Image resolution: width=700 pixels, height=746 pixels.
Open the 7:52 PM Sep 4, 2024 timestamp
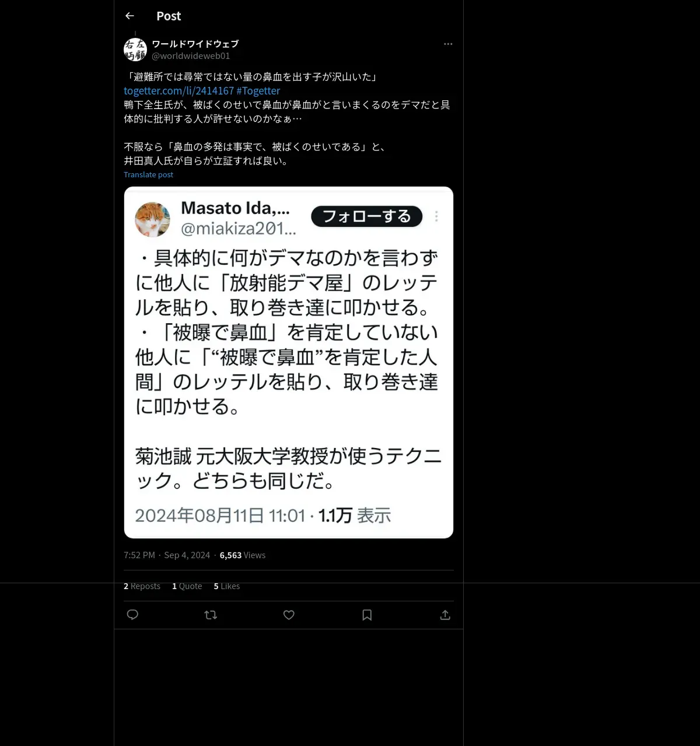tap(167, 555)
